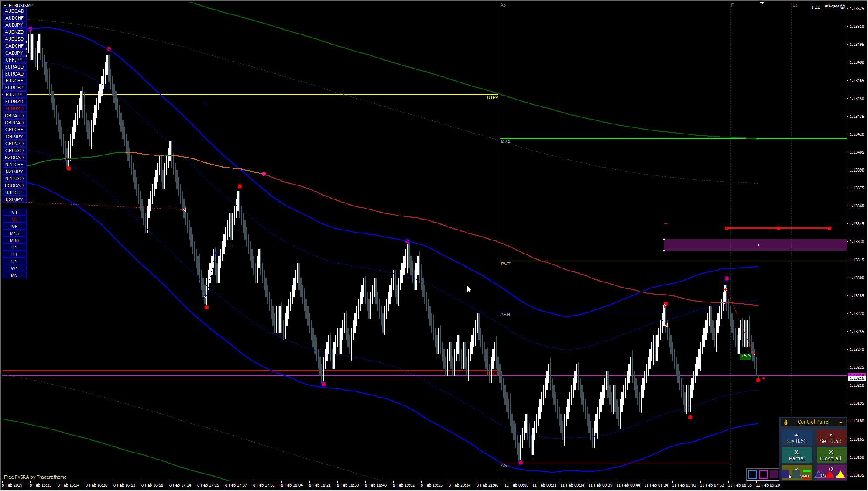This screenshot has height=491, width=868.
Task: Click the chart shift white triangle marker
Action: 762,3
